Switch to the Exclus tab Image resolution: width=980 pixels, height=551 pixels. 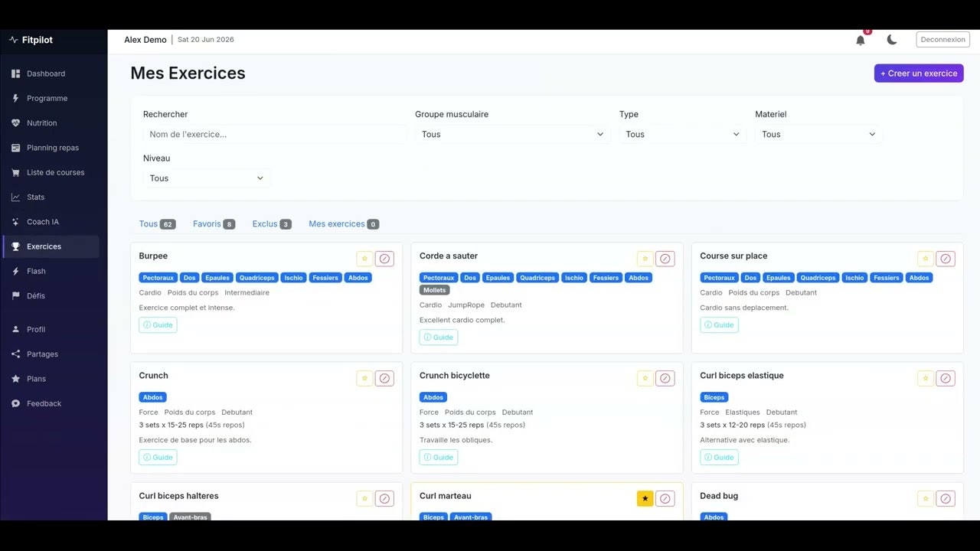click(272, 224)
